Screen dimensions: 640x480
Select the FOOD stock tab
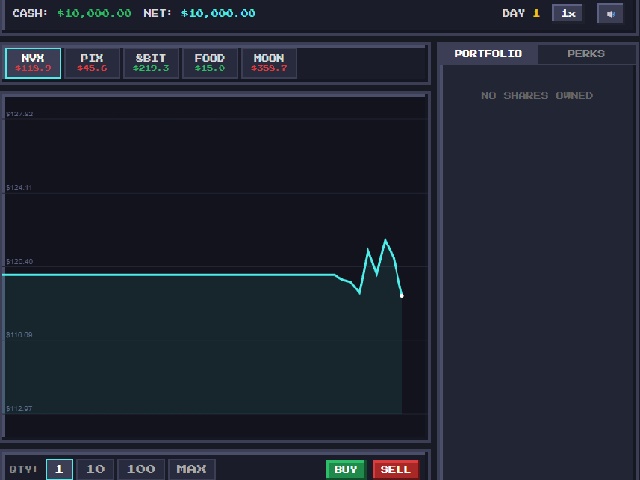(210, 63)
